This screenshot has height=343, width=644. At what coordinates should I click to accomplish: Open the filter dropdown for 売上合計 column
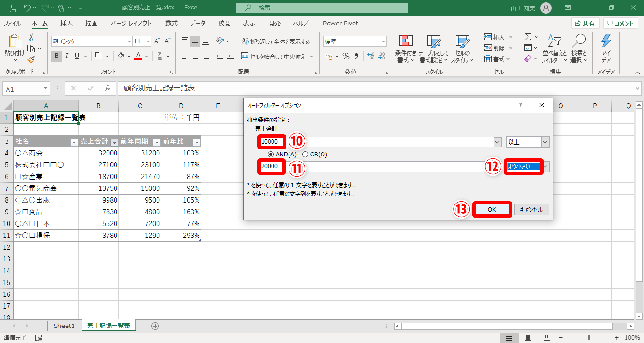pyautogui.click(x=114, y=142)
